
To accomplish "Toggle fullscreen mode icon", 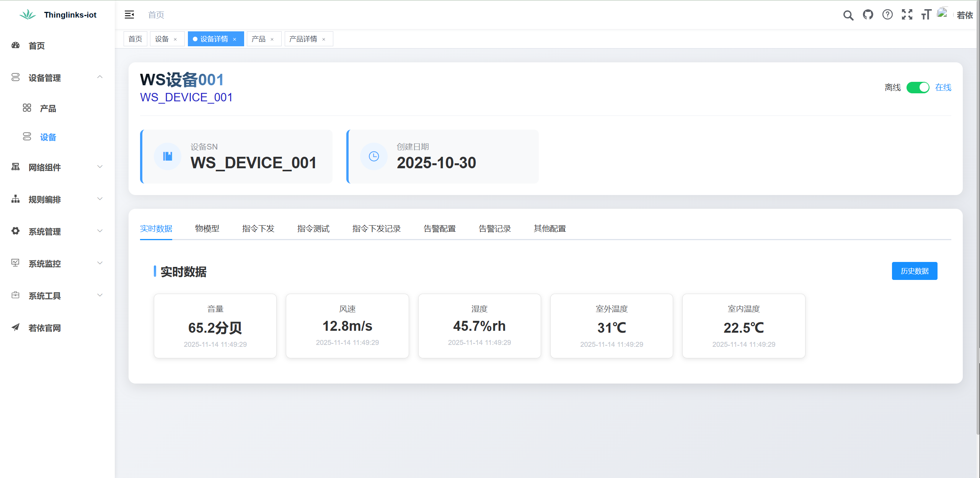I will tap(907, 15).
